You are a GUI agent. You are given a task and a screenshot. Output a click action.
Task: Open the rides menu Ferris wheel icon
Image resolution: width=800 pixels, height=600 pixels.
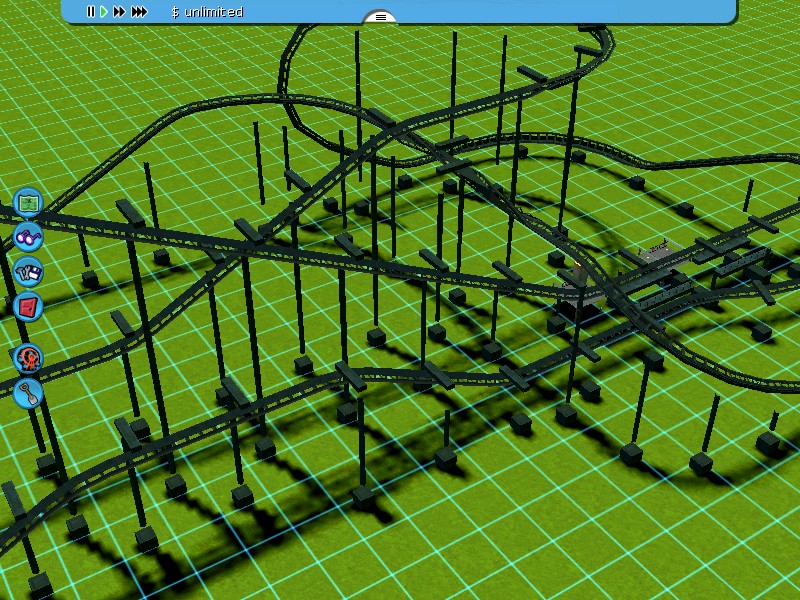pos(28,357)
